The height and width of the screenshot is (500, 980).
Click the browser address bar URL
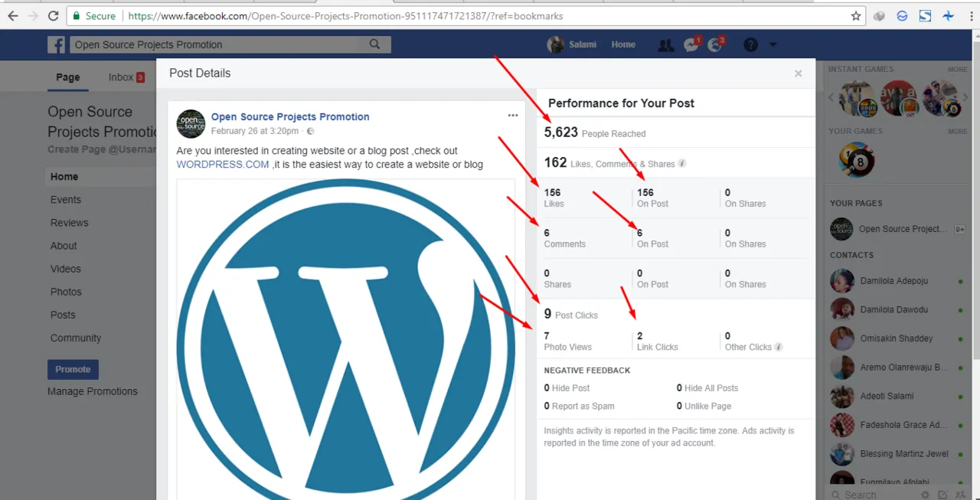[346, 15]
